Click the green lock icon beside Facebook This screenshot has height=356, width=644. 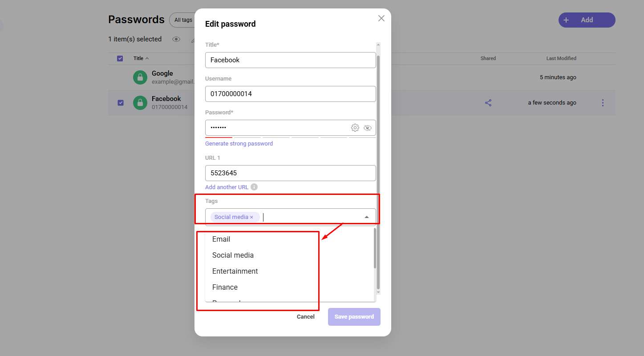coord(140,103)
